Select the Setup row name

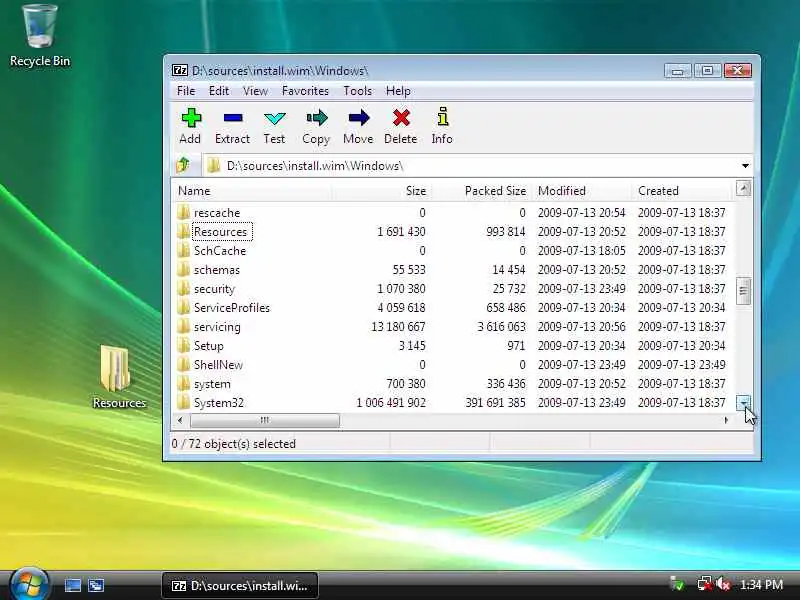coord(209,346)
